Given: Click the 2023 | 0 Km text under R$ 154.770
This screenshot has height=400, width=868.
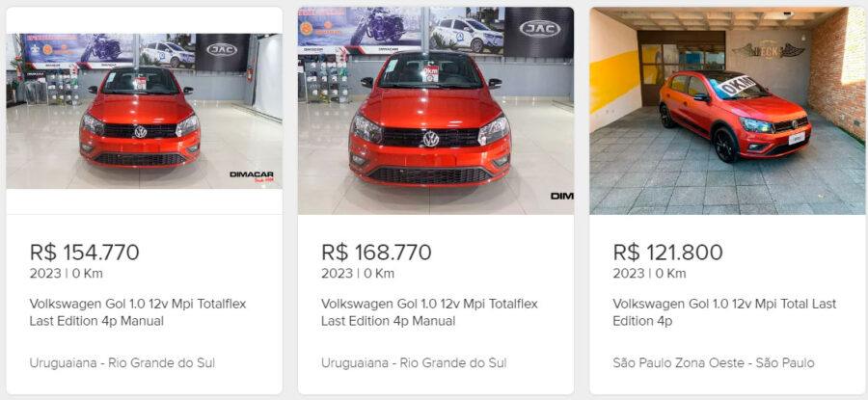Looking at the screenshot, I should (66, 274).
